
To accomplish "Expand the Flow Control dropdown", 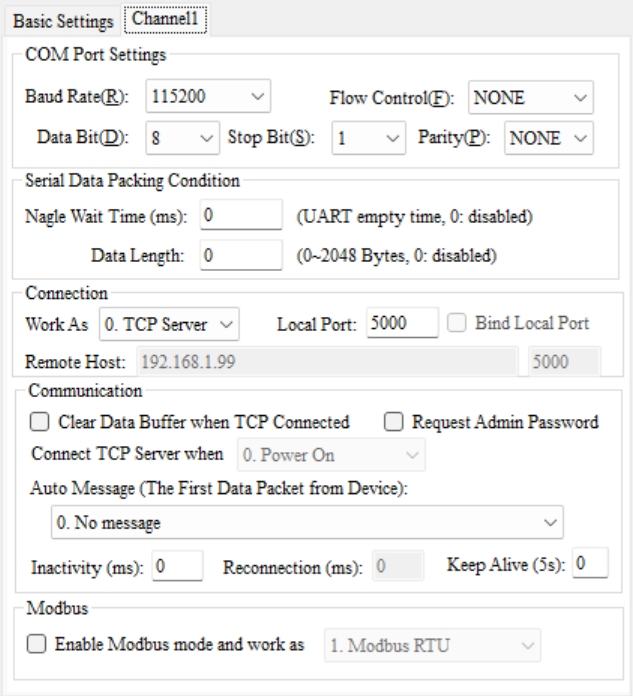I will click(530, 98).
